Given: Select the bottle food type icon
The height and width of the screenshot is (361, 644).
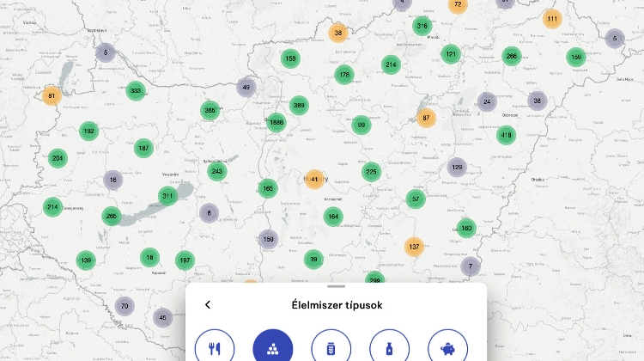Looking at the screenshot, I should coord(390,348).
